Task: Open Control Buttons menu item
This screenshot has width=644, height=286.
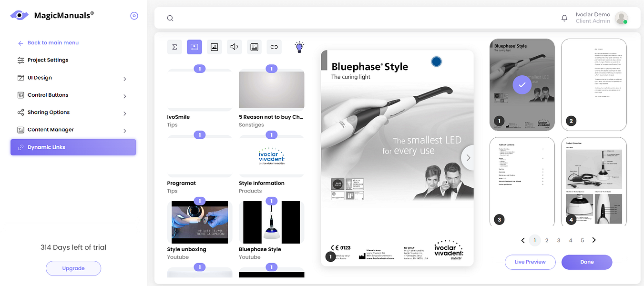Action: [x=73, y=95]
